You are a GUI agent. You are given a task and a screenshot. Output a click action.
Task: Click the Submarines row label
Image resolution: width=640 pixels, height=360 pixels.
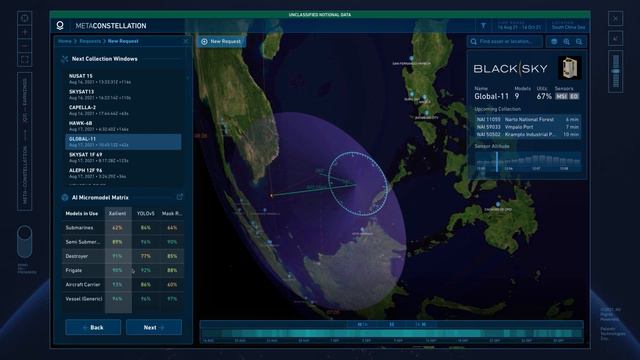(x=79, y=228)
